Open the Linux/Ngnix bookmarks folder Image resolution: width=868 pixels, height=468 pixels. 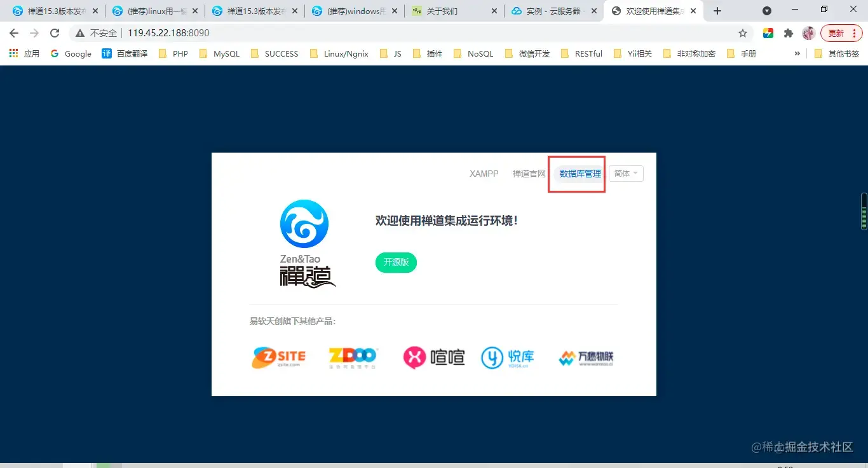(339, 53)
